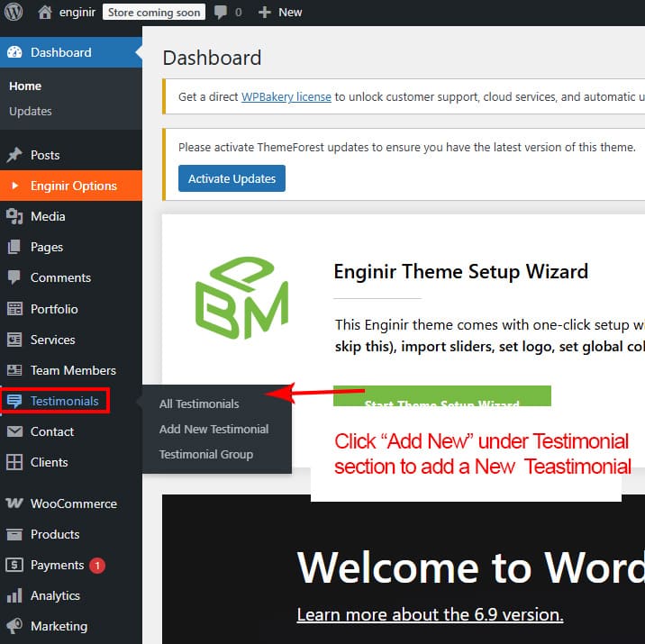This screenshot has width=645, height=644.
Task: Open the New content dropdown in admin bar
Action: [x=280, y=12]
